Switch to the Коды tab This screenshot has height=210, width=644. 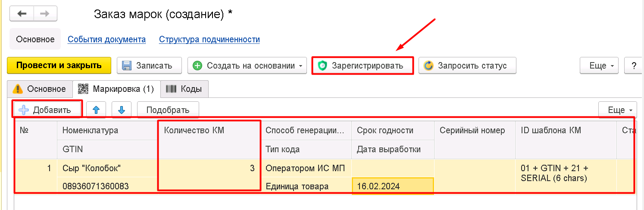[x=184, y=89]
